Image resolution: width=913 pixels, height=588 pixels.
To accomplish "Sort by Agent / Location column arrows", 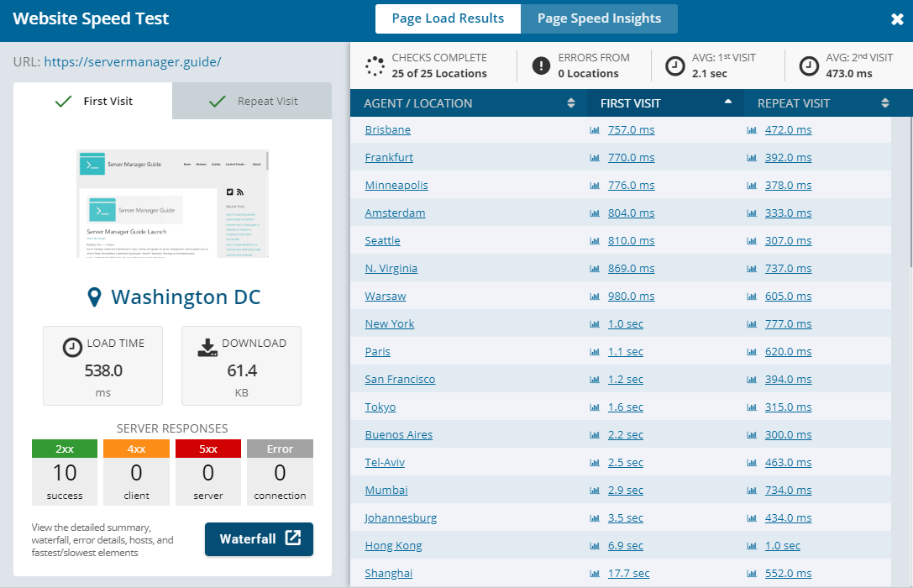I will tap(570, 103).
